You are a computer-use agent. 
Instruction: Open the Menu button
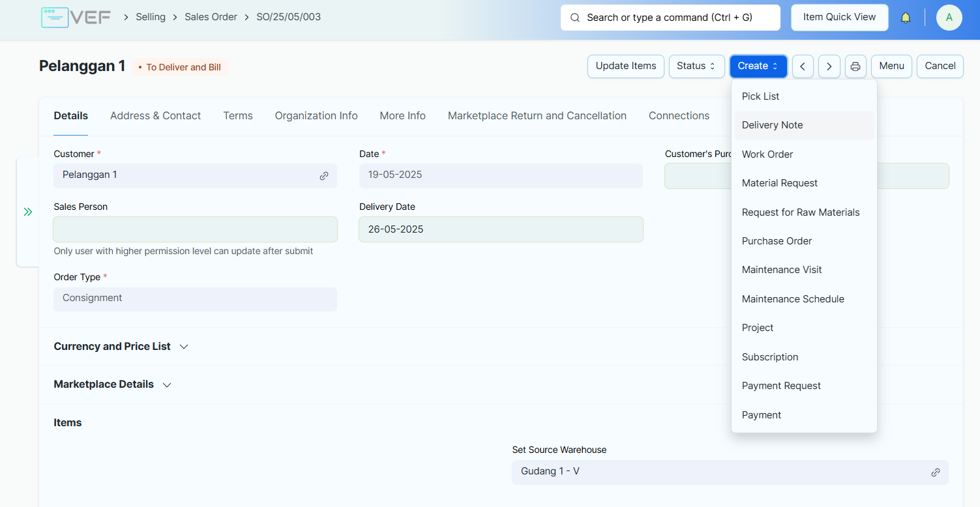(891, 66)
